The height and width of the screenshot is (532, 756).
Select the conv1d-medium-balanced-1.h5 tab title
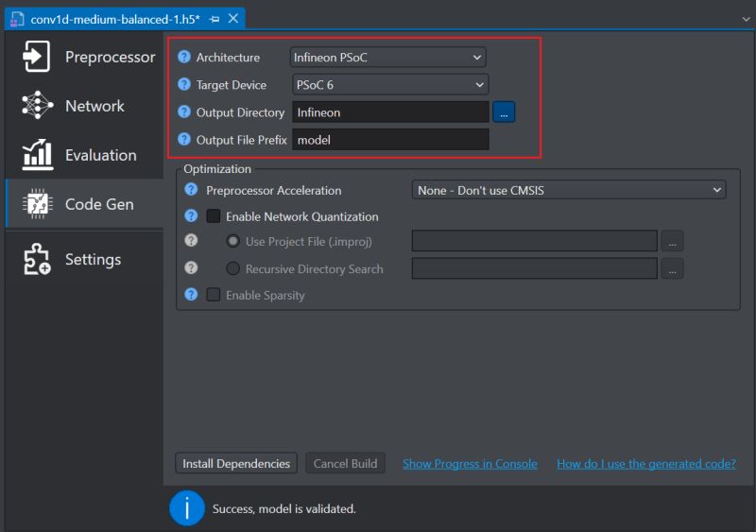coord(115,19)
